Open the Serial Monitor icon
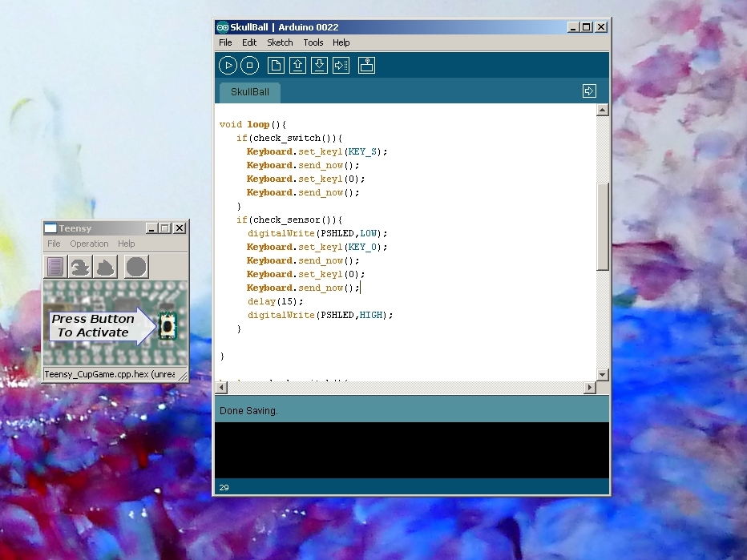747x560 pixels. [366, 65]
